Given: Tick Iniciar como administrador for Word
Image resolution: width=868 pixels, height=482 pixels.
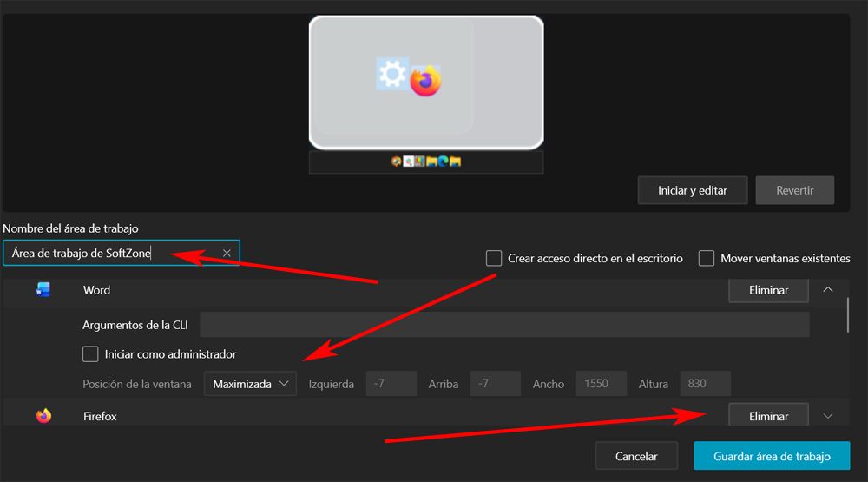Looking at the screenshot, I should coord(90,354).
